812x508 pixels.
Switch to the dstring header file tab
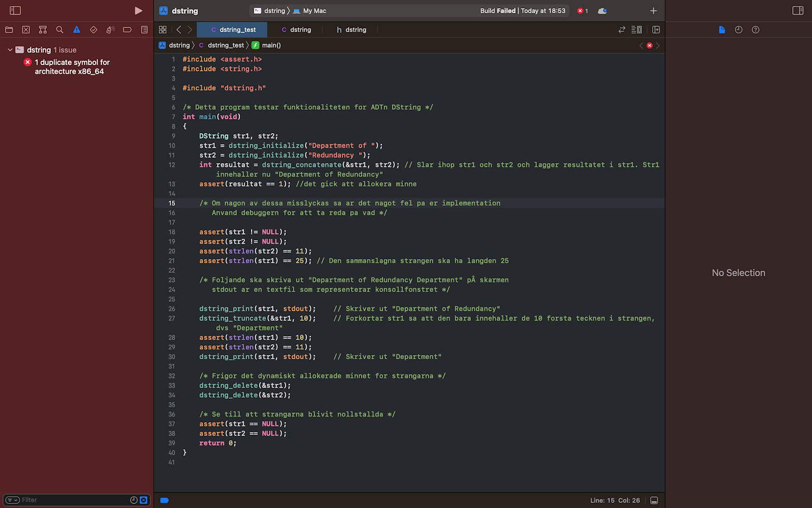351,30
